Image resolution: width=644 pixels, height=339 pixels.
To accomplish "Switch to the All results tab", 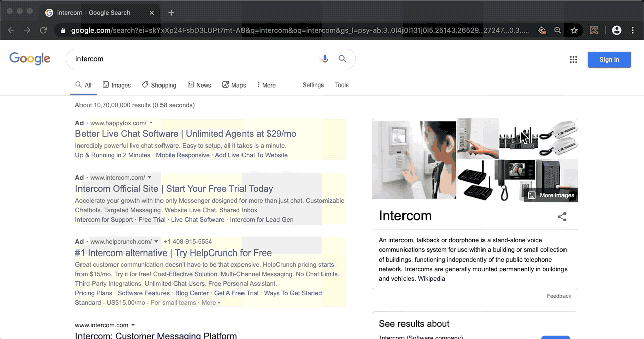I will (84, 85).
